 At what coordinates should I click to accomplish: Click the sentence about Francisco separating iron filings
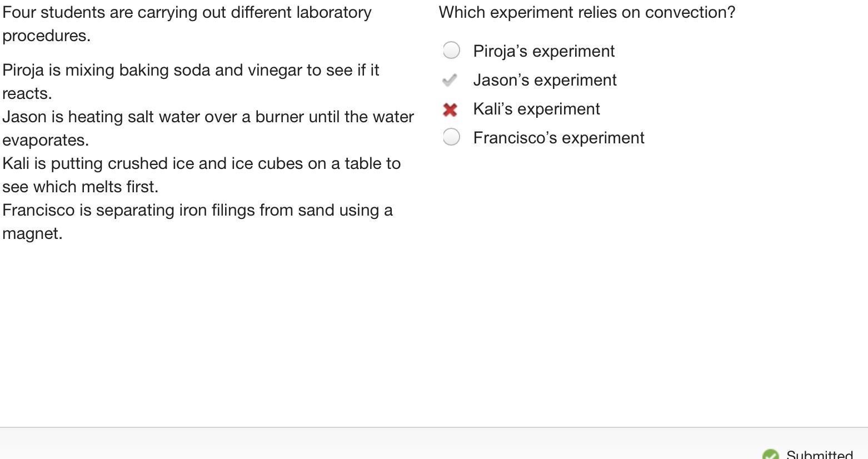197,210
